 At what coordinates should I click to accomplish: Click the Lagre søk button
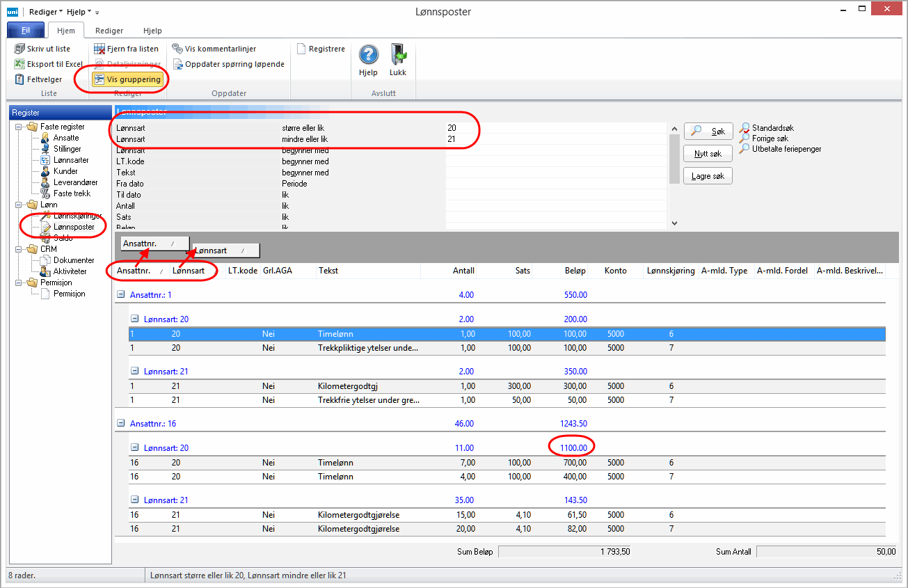point(708,176)
